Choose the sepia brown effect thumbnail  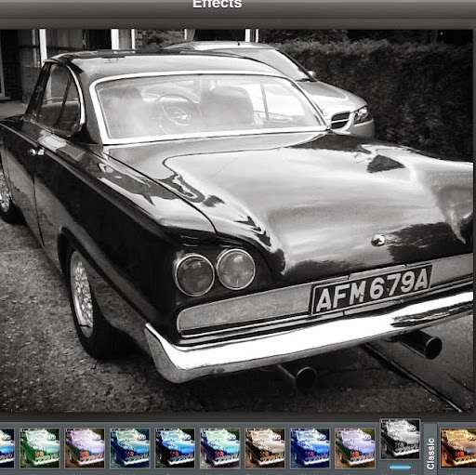[x=265, y=448]
